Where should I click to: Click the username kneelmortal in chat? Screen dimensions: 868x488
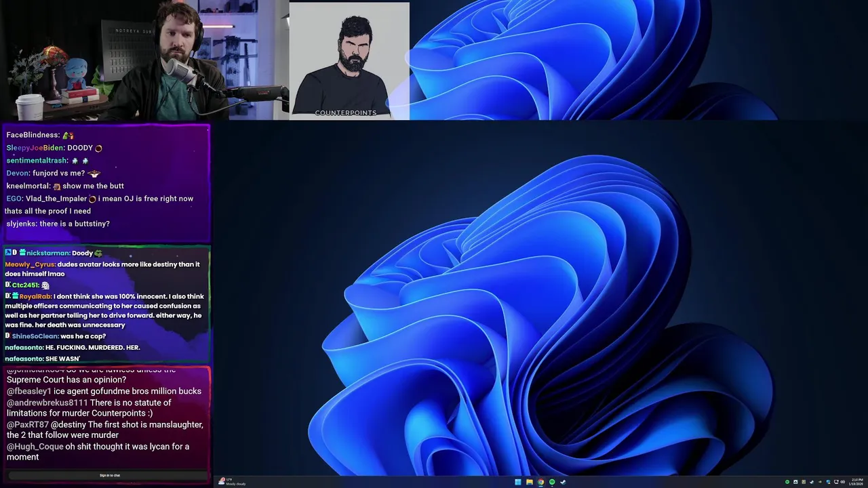(28, 186)
